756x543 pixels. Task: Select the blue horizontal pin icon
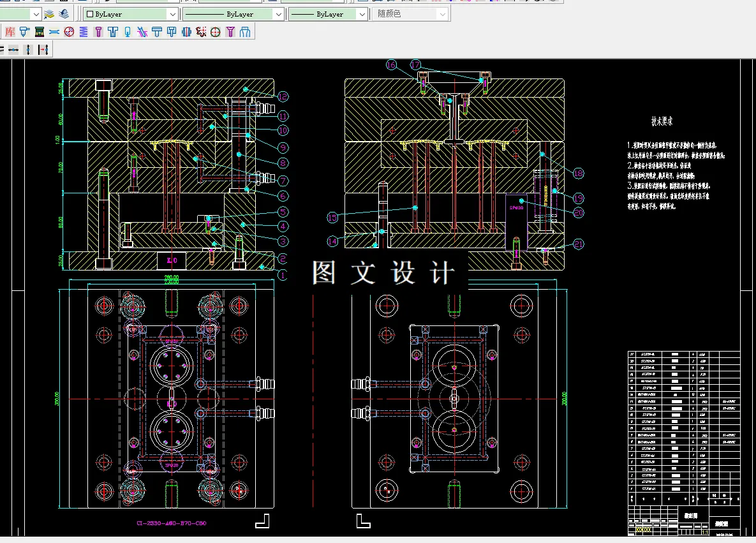coord(54,31)
